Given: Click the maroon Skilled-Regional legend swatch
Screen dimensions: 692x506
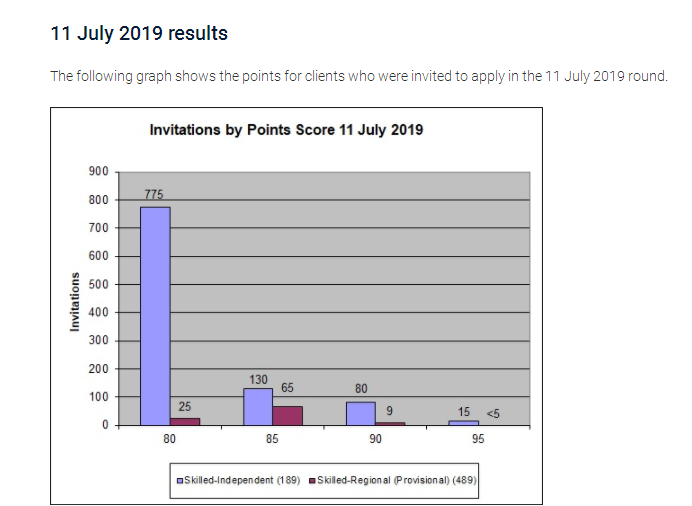Looking at the screenshot, I should point(312,481).
